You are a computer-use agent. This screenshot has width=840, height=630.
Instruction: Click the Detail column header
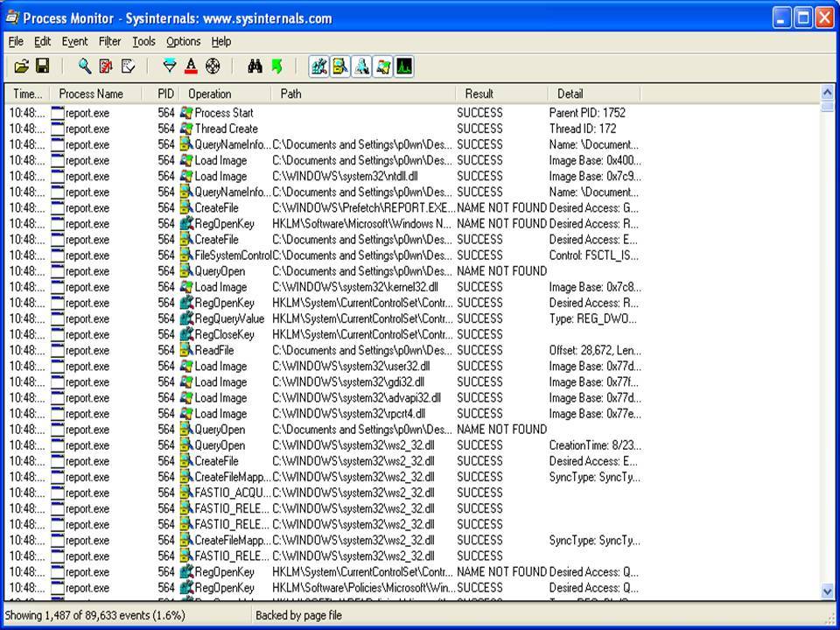[x=594, y=94]
